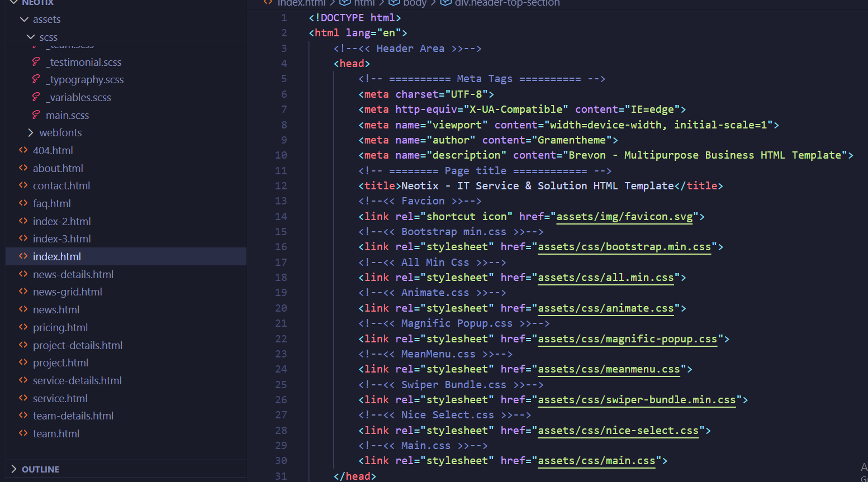The height and width of the screenshot is (482, 868).
Task: Open project.html file
Action: 61,362
